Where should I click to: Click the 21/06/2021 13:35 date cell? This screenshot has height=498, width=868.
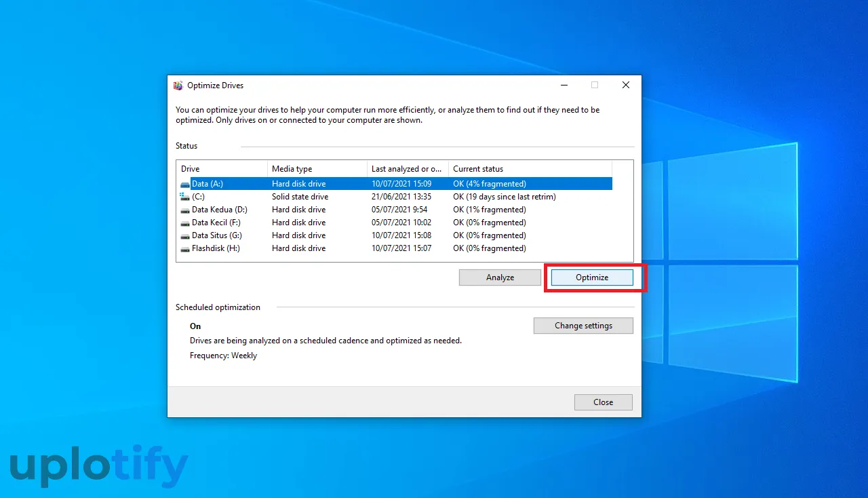coord(403,197)
